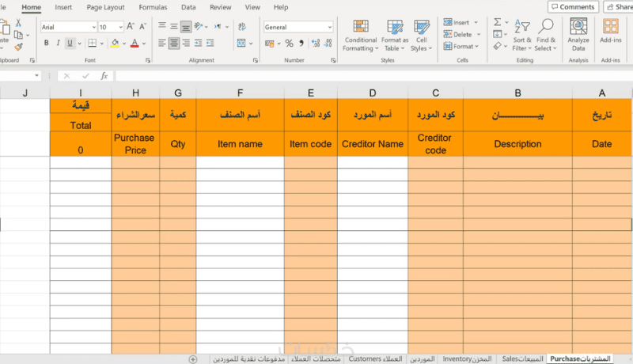The height and width of the screenshot is (364, 633).
Task: Open the Insert cells dropdown
Action: click(x=476, y=22)
